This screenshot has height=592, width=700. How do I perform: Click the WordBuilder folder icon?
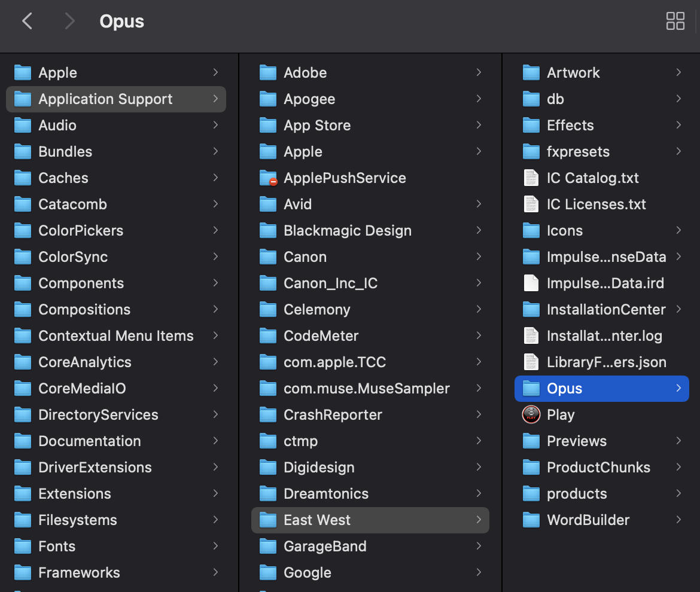pos(531,520)
